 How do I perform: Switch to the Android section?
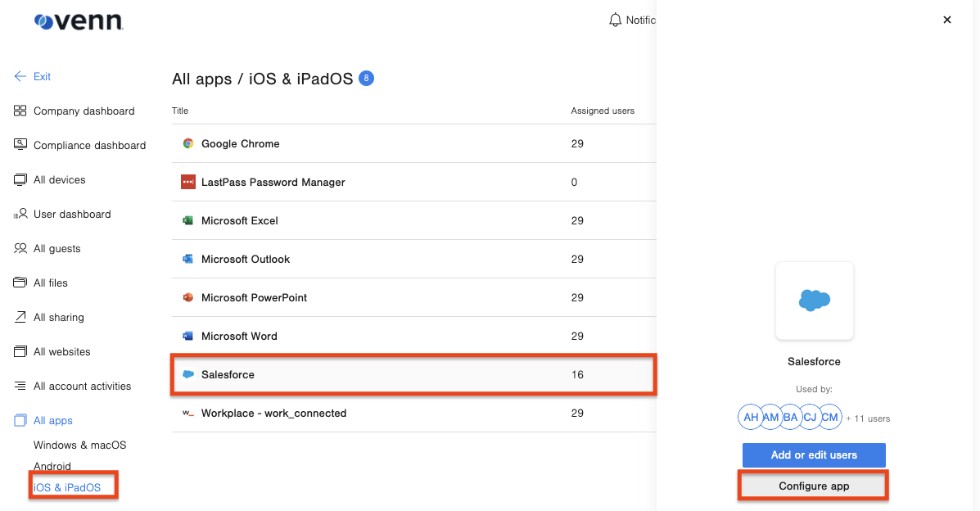[x=52, y=466]
